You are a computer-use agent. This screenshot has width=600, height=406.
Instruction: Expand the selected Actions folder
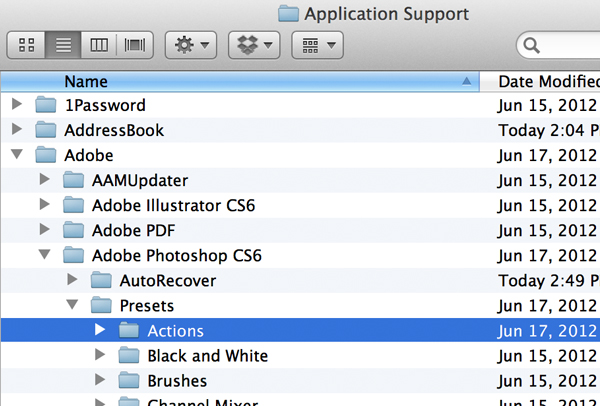click(100, 329)
